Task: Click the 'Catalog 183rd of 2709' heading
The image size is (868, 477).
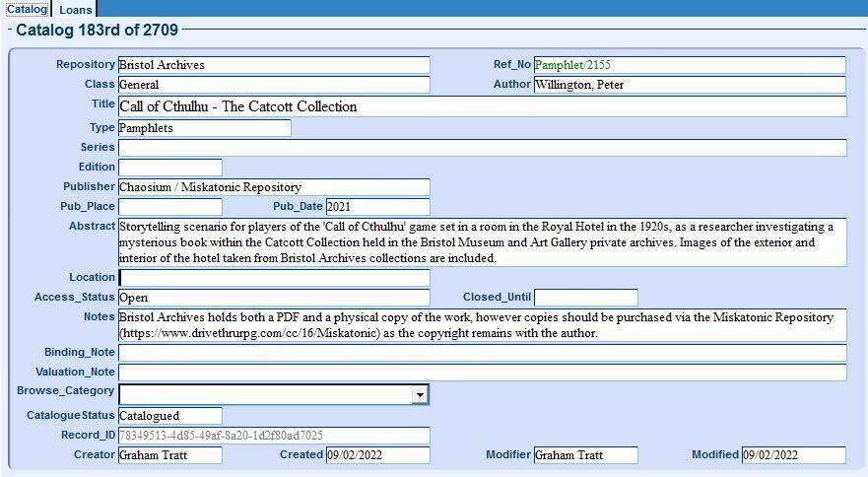Action: (97, 30)
